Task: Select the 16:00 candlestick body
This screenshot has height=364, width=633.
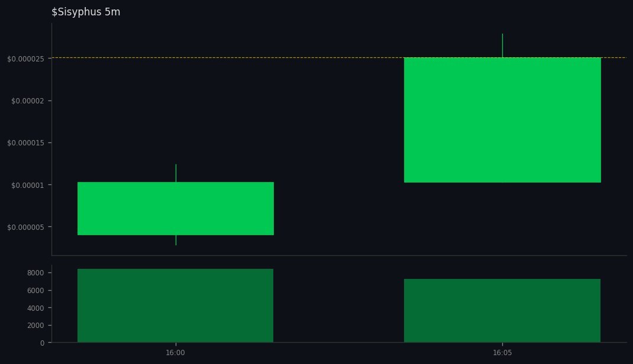Action: [x=176, y=209]
